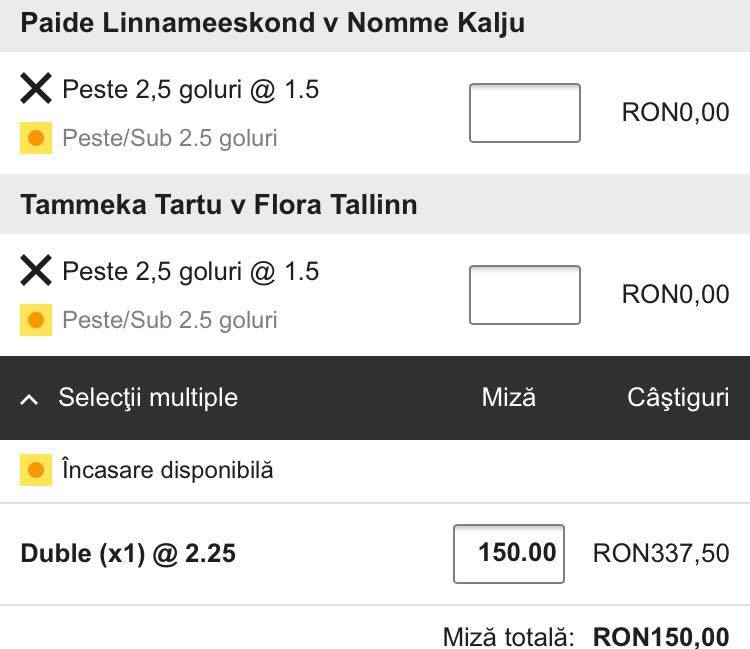Remove the Tammeka Tartu selection with X
The height and width of the screenshot is (649, 750).
(x=36, y=270)
